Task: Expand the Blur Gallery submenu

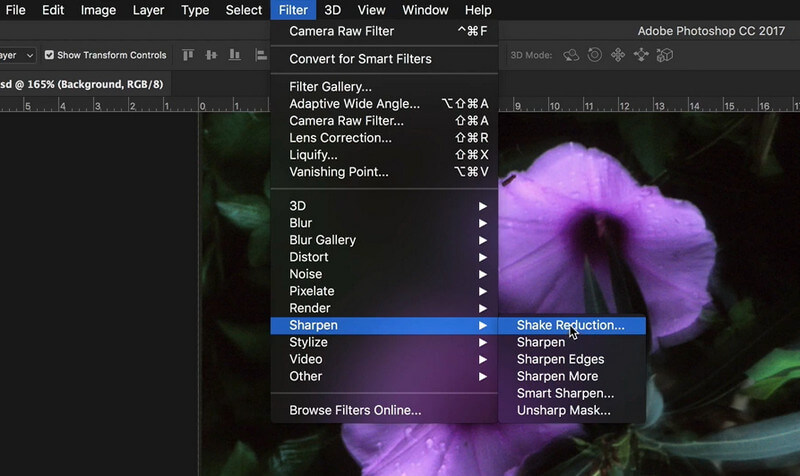Action: coord(384,240)
